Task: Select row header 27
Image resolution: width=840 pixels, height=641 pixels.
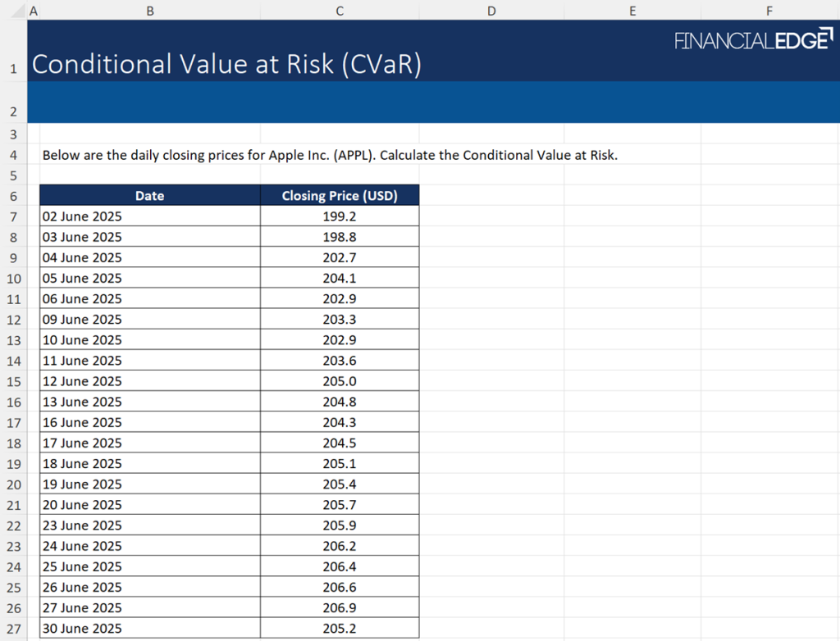Action: [x=13, y=628]
